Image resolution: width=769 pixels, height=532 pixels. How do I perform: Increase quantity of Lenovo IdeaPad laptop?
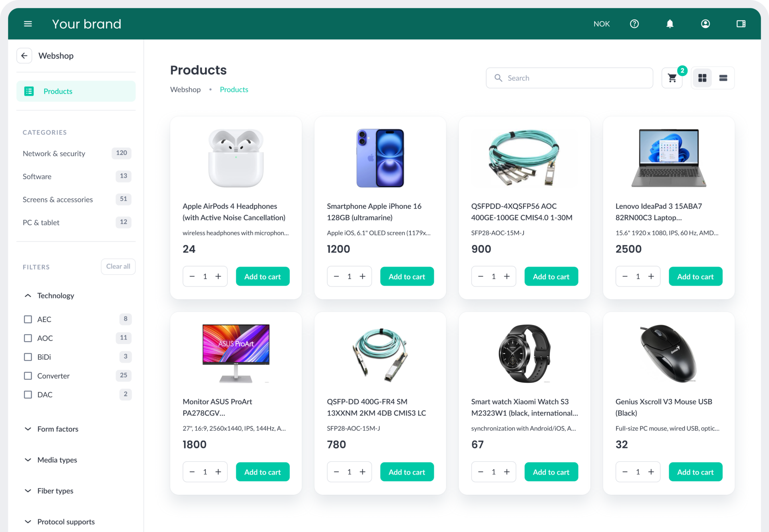[x=651, y=276]
